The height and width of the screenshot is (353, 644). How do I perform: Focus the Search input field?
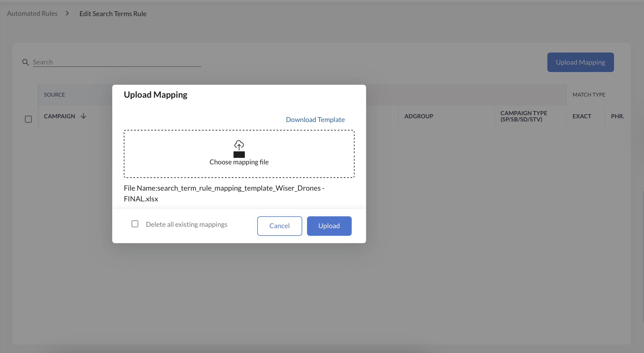point(116,62)
